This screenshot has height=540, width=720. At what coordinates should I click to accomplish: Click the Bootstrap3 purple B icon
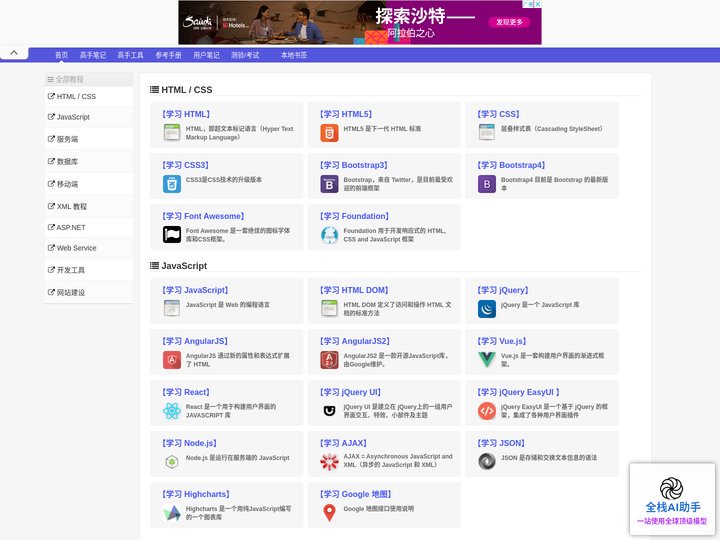click(x=329, y=184)
